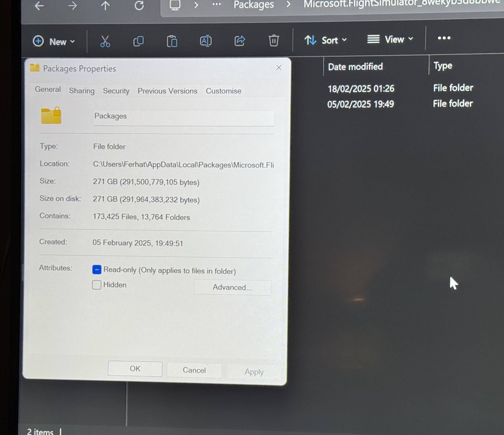Screen dimensions: 504x435
Task: Click the Cut scissors icon
Action: coord(105,41)
